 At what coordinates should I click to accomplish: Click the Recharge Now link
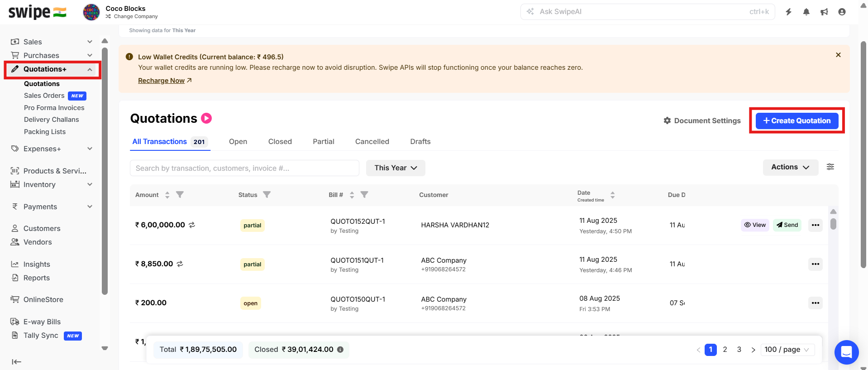[x=162, y=81]
